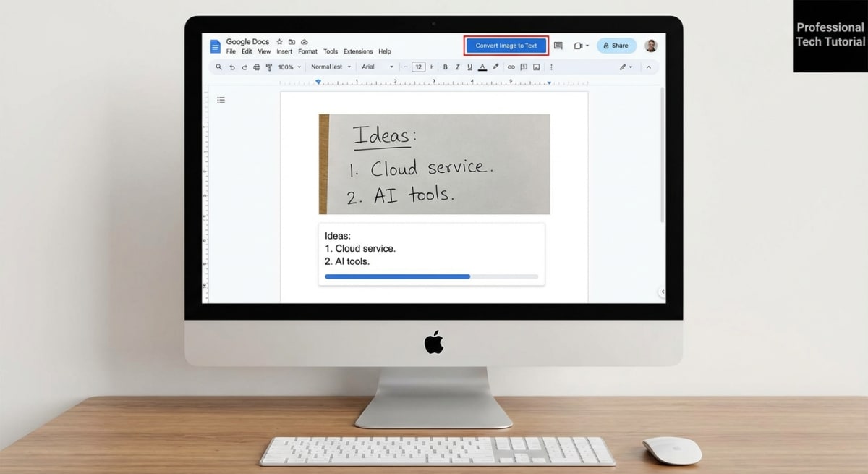Open document search with the magnifier icon
Image resolution: width=868 pixels, height=474 pixels.
point(217,67)
